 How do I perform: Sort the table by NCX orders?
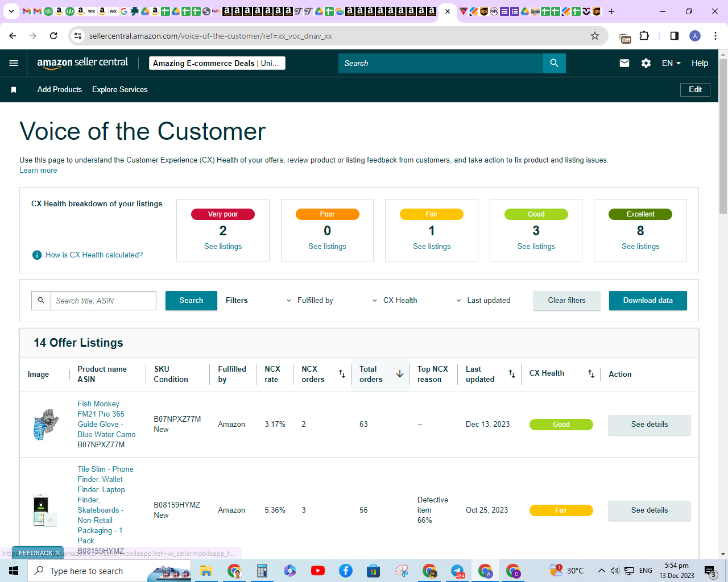tap(342, 374)
